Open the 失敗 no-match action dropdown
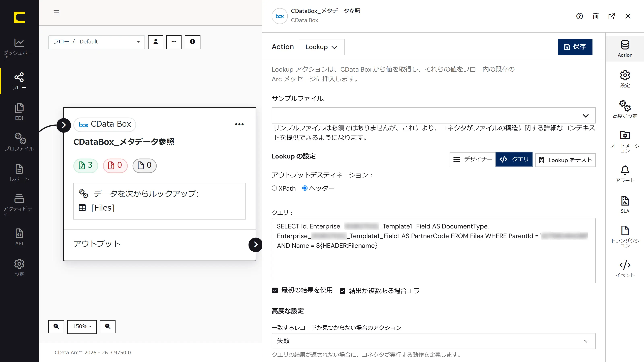644x362 pixels. click(x=433, y=341)
